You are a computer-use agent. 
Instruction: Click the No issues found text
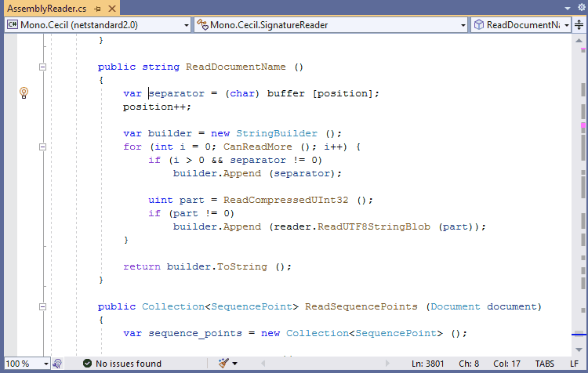pos(129,364)
